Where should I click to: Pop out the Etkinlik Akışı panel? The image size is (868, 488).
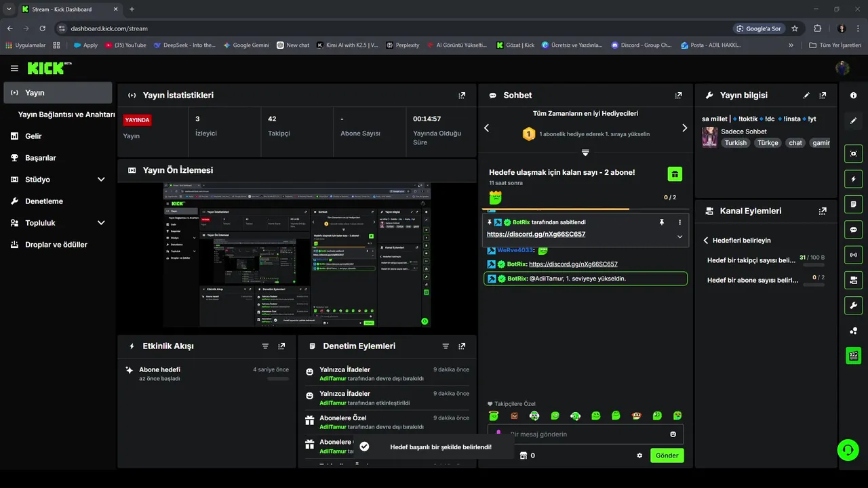pos(281,346)
